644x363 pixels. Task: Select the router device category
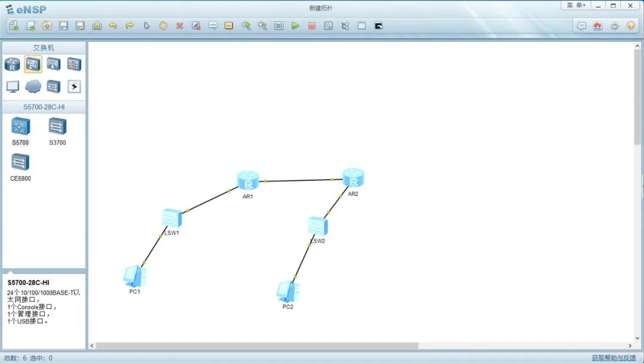point(13,64)
